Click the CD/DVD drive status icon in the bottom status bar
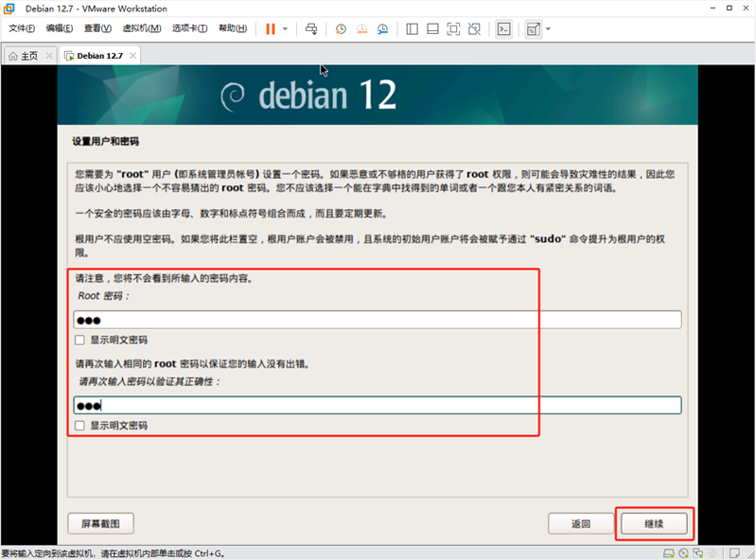This screenshot has width=756, height=560. [684, 553]
